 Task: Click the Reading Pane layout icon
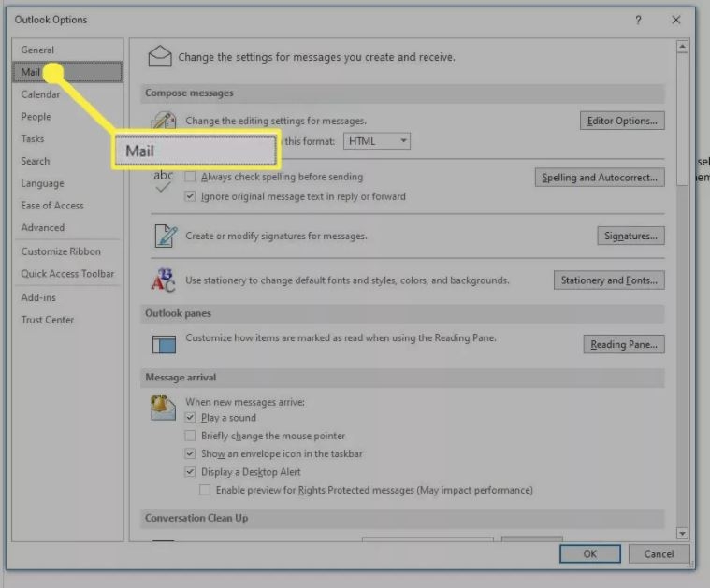pyautogui.click(x=164, y=344)
